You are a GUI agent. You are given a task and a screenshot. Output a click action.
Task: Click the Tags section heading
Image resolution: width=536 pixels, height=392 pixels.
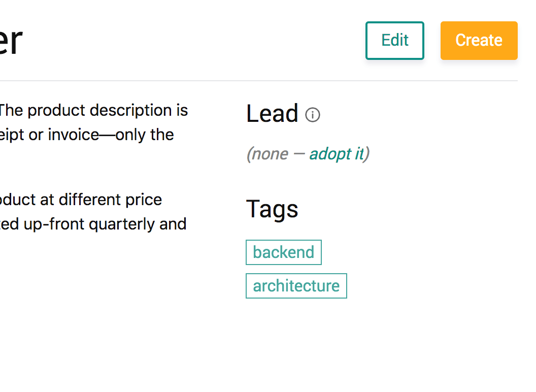coord(272,209)
